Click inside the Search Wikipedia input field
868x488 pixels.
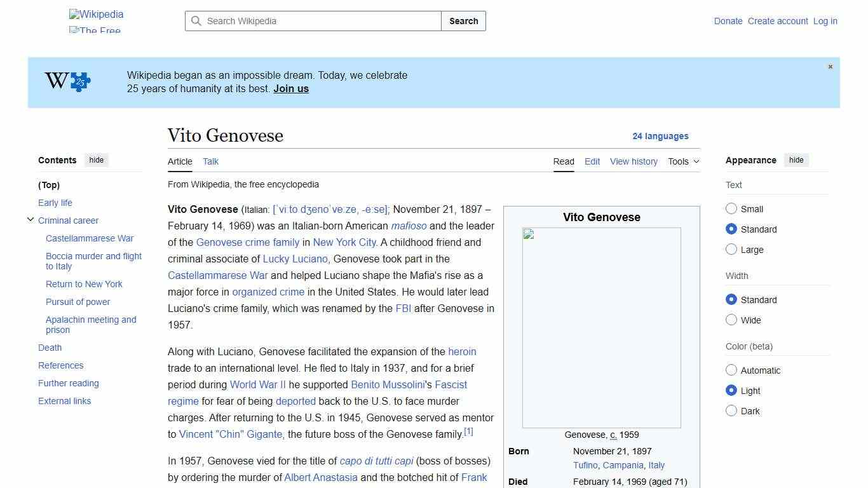tap(311, 21)
